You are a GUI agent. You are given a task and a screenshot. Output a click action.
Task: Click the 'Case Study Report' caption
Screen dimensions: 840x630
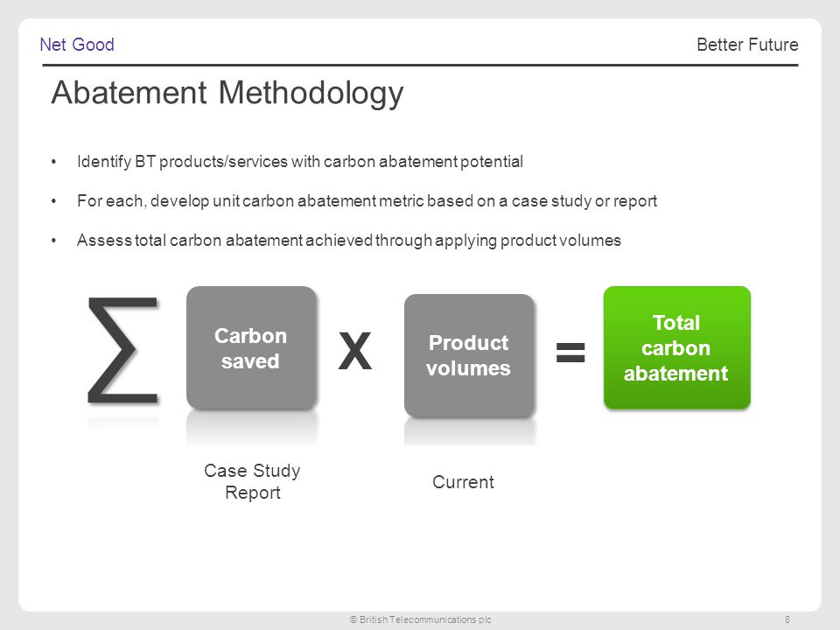pyautogui.click(x=252, y=481)
